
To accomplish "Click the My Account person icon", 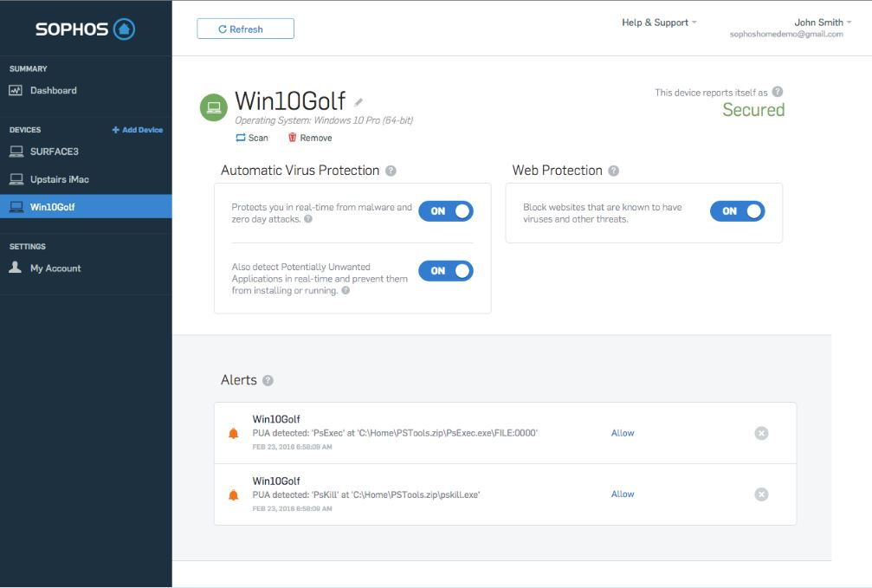I will click(16, 268).
